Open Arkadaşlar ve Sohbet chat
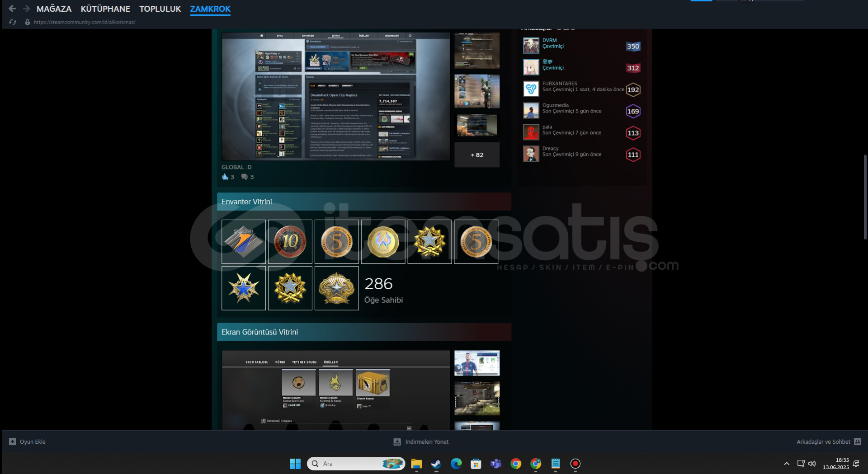 coord(829,441)
